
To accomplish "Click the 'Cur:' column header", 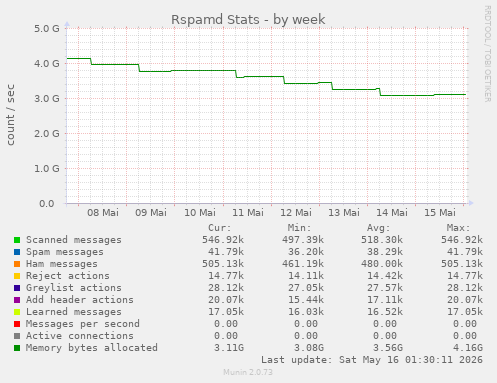I will click(220, 228).
